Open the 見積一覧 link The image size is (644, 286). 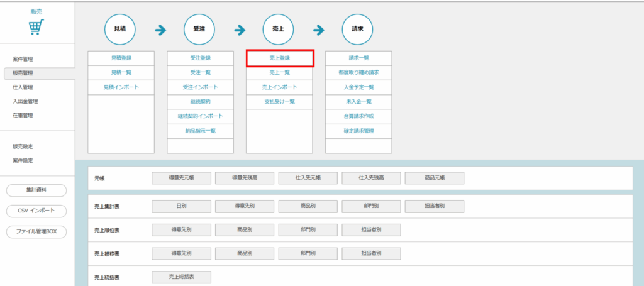(x=121, y=72)
